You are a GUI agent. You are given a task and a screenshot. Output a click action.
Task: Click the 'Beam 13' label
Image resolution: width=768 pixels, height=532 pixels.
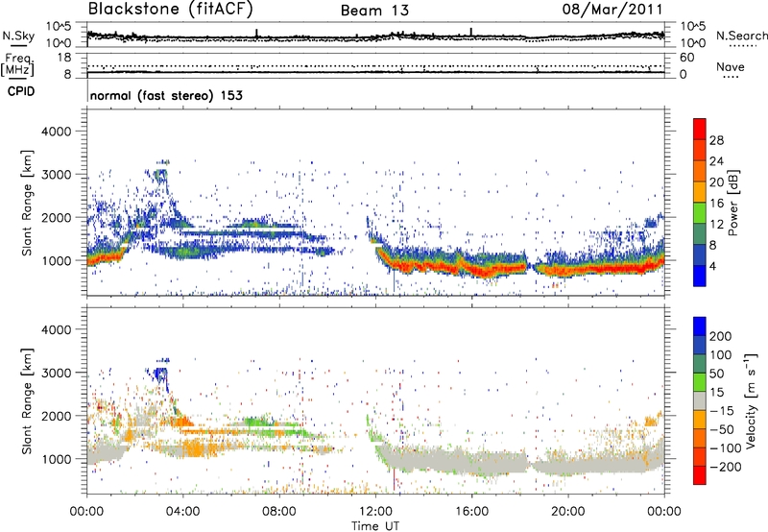[x=374, y=11]
